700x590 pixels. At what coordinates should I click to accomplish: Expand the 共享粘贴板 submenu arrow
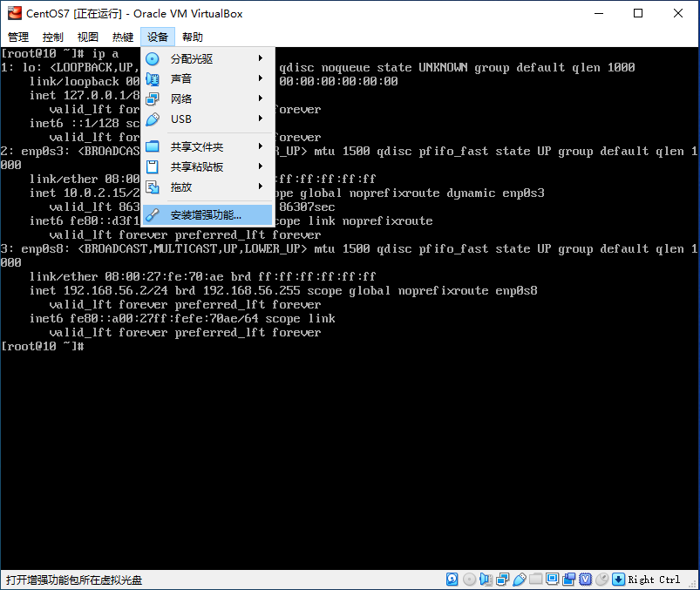[261, 166]
